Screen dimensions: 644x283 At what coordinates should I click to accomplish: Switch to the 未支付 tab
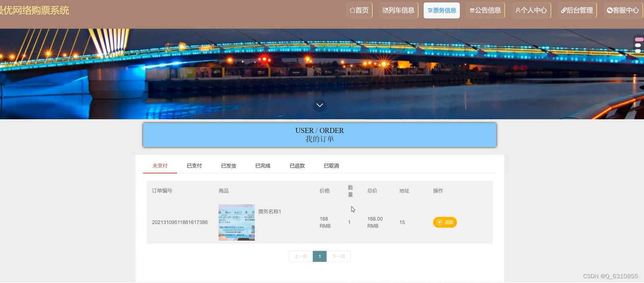(x=160, y=166)
